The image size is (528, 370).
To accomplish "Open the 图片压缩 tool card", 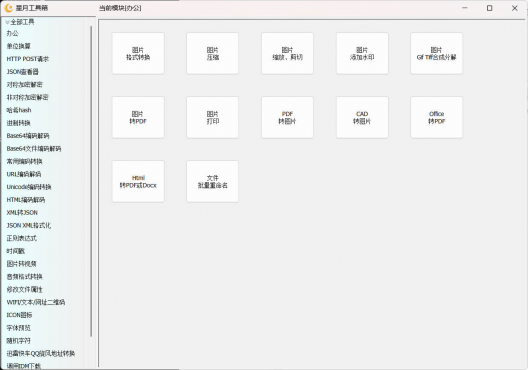I will point(212,53).
